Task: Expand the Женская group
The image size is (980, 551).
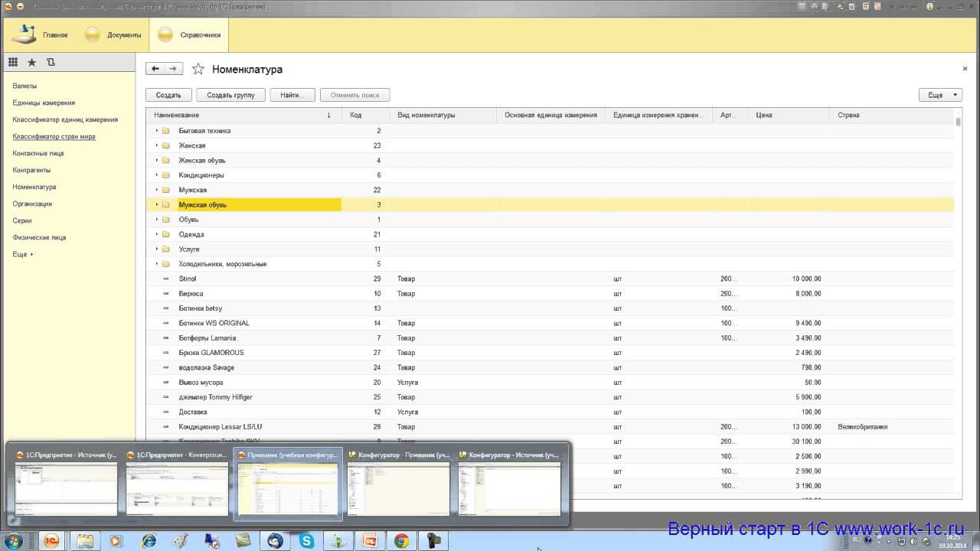Action: (157, 145)
